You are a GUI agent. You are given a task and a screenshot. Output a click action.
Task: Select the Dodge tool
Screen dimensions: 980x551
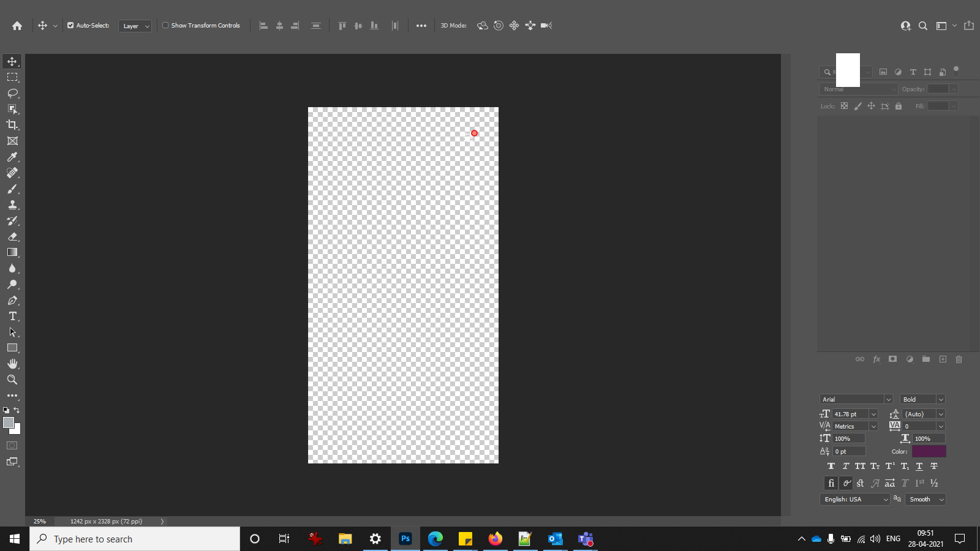coord(12,284)
